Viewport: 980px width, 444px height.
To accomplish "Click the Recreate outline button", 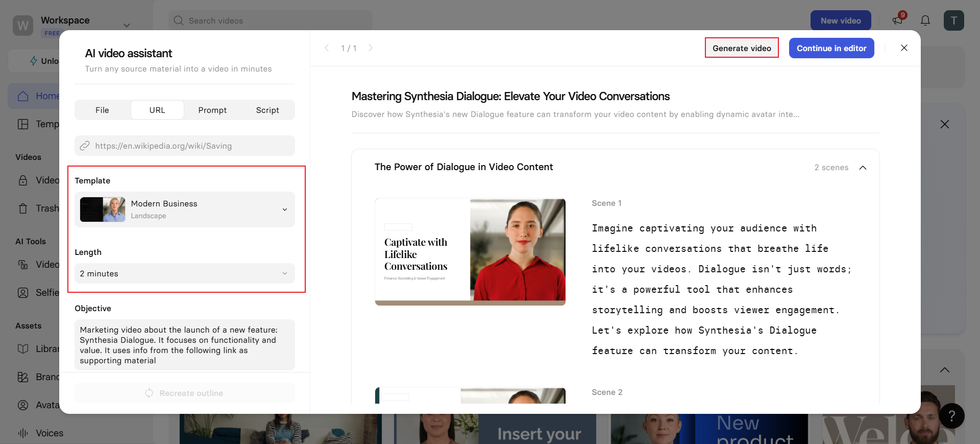I will (185, 393).
